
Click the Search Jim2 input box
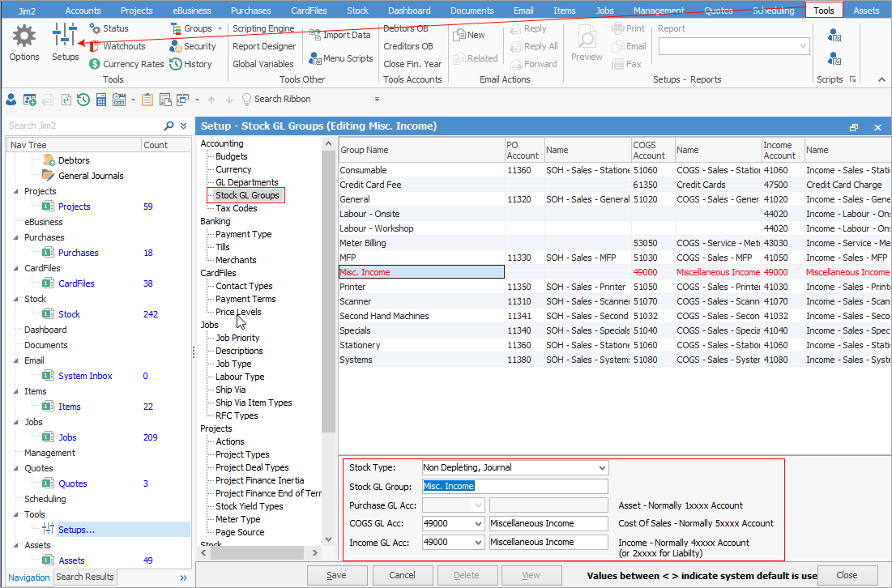pyautogui.click(x=81, y=126)
